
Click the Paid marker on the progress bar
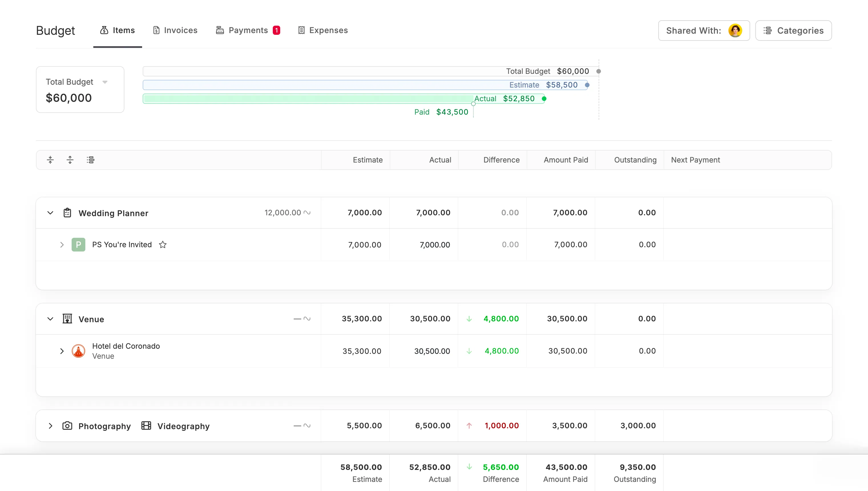(x=473, y=104)
